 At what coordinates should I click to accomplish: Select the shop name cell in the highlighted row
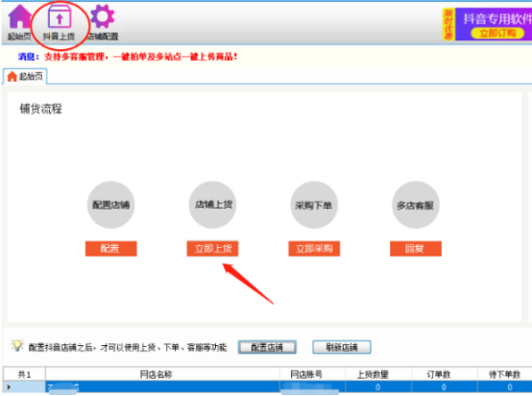162,387
